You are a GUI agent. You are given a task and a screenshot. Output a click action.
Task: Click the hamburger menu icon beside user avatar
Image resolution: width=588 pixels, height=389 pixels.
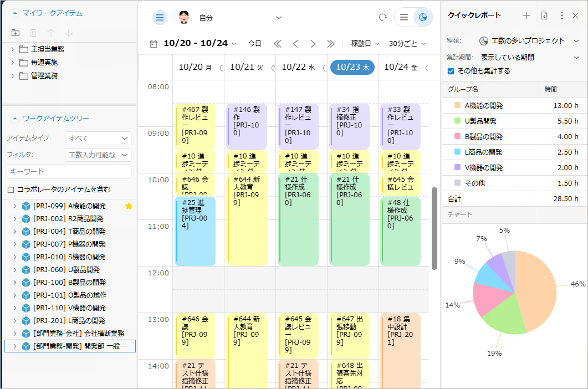(160, 18)
